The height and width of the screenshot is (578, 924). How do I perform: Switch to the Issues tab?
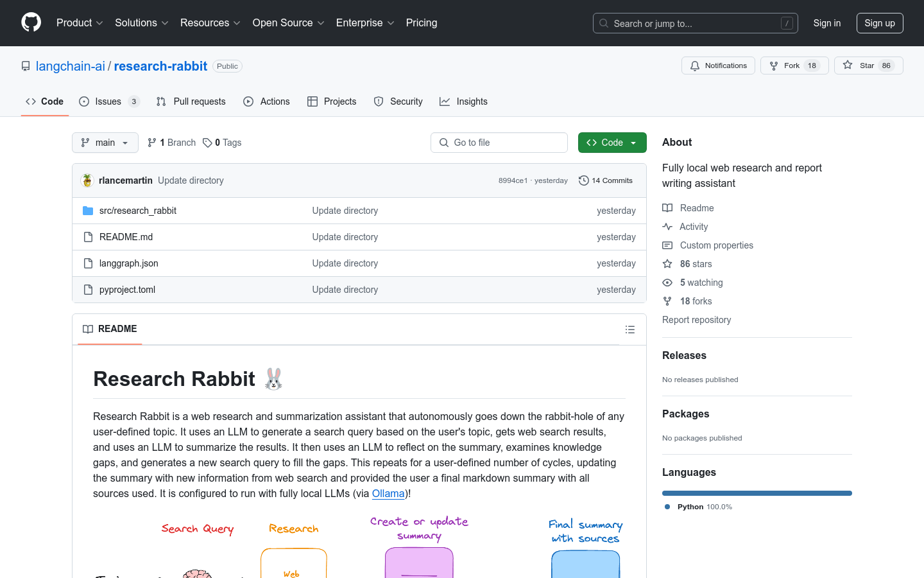pos(109,101)
